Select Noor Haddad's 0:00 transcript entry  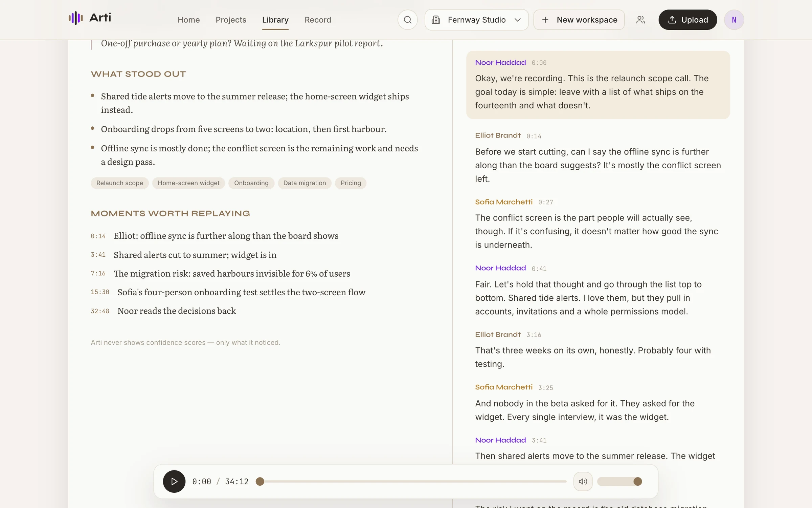pyautogui.click(x=598, y=85)
